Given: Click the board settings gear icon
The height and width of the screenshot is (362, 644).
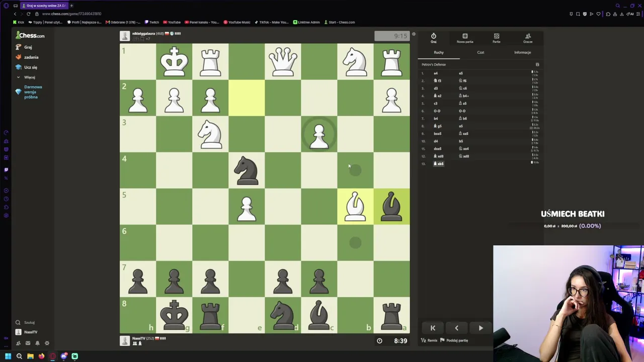Looking at the screenshot, I should point(414,35).
